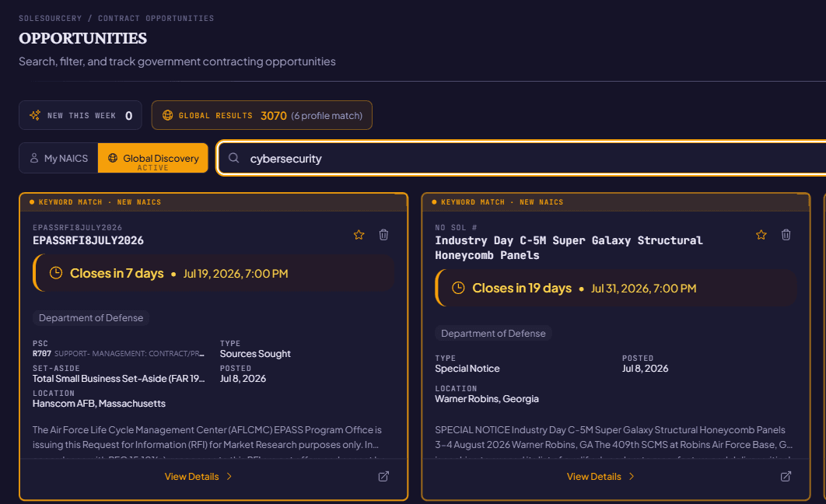Image resolution: width=826 pixels, height=504 pixels.
Task: Switch to My NAICS tab
Action: pos(58,158)
